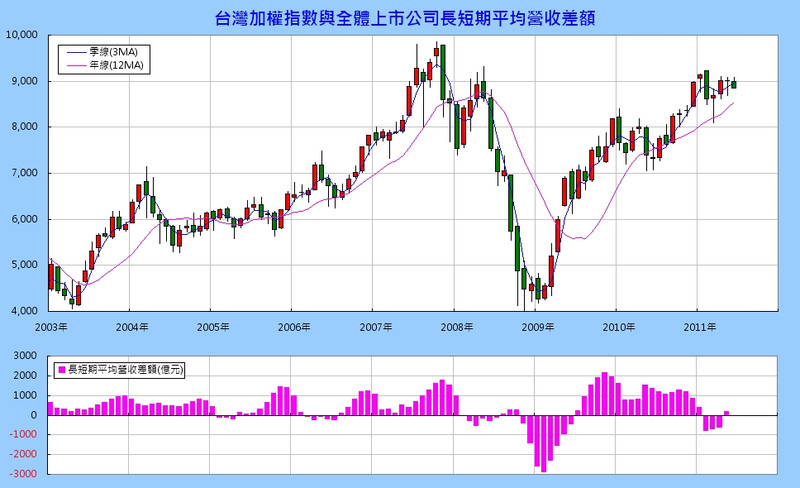Click the 長短期平均營收差額(億元) legend label
This screenshot has height=488, width=800.
click(126, 369)
